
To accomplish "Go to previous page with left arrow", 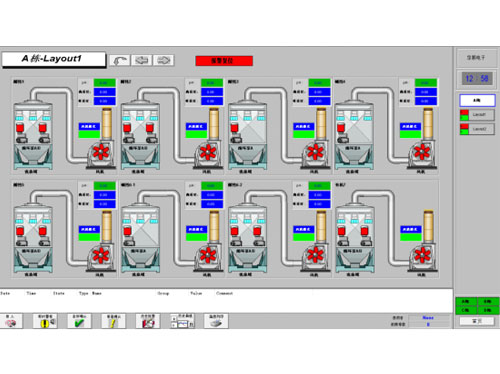I will point(142,60).
